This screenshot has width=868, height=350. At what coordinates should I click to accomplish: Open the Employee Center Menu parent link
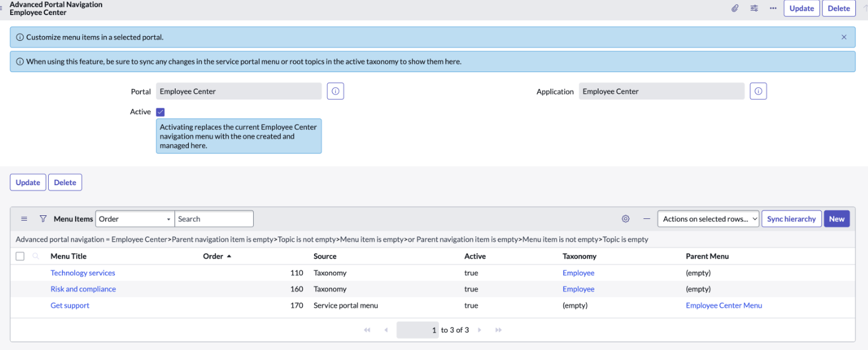tap(724, 305)
